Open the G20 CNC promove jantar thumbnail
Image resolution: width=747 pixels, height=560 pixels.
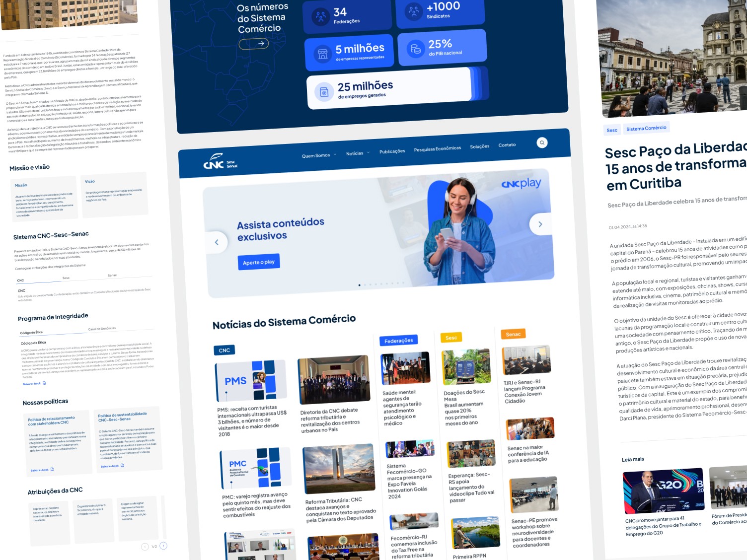(x=664, y=490)
